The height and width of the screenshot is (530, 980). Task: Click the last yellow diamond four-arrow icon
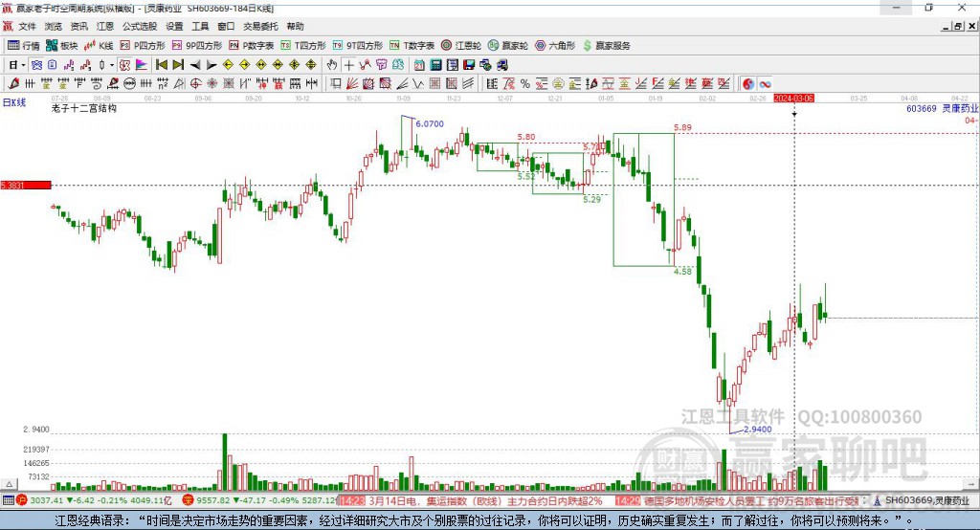point(311,64)
